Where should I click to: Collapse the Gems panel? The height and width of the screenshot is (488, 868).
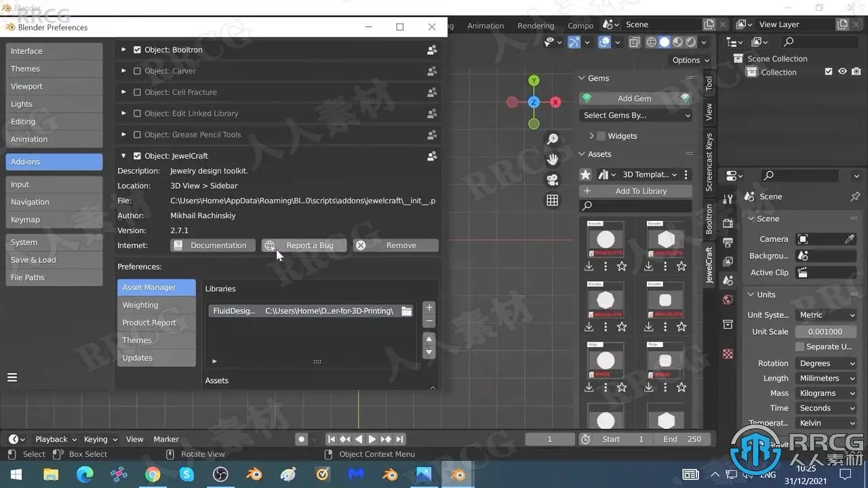pyautogui.click(x=582, y=78)
